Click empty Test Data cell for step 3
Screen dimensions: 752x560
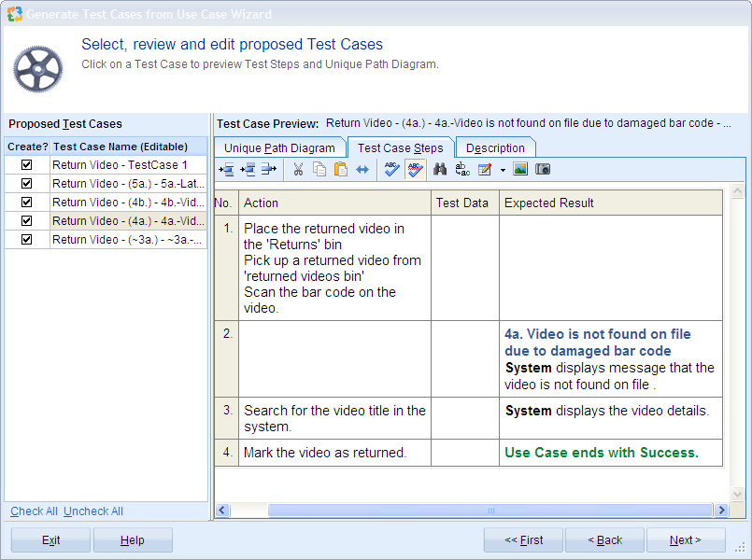point(465,418)
